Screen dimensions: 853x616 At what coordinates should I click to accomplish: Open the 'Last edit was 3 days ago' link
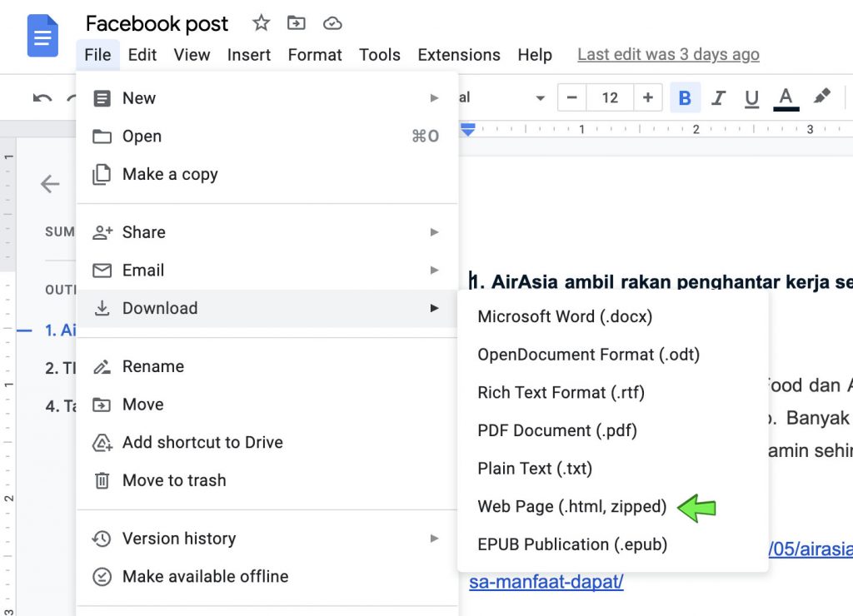(669, 54)
